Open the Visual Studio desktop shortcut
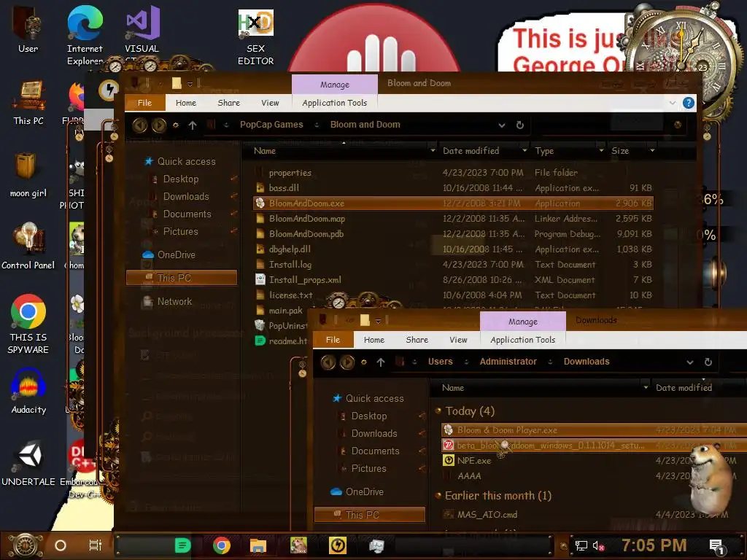This screenshot has width=747, height=560. [x=142, y=28]
